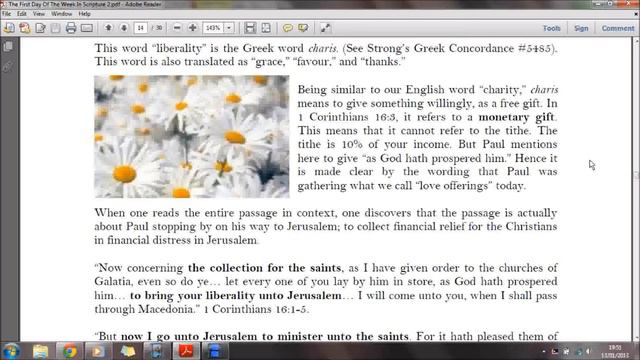This screenshot has height=360, width=640.
Task: Show hidden system tray icons arrow
Action: (544, 351)
